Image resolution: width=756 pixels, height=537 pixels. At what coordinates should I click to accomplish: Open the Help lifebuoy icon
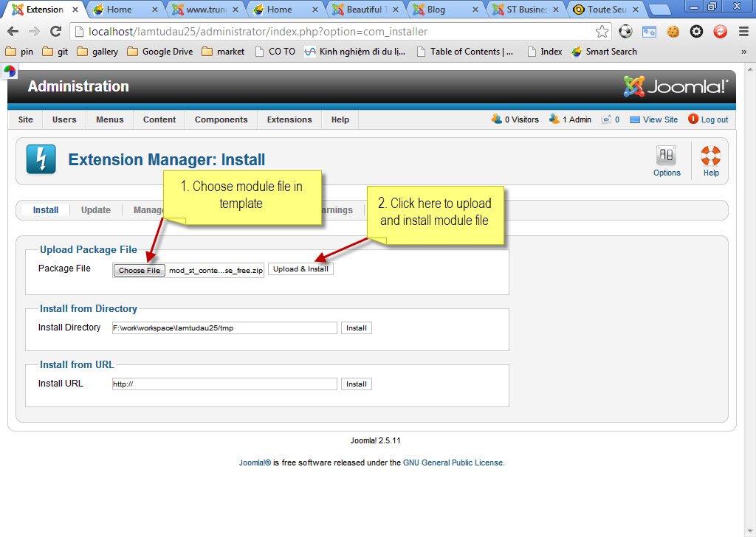710,161
